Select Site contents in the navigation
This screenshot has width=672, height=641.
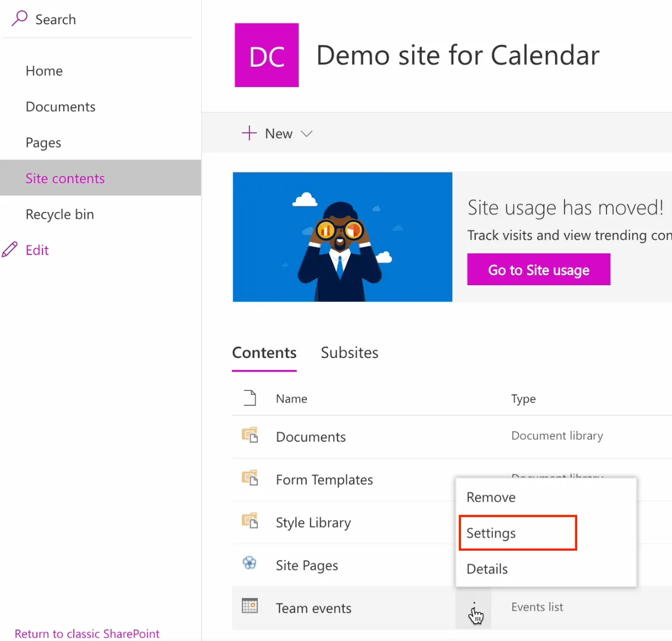pyautogui.click(x=100, y=178)
